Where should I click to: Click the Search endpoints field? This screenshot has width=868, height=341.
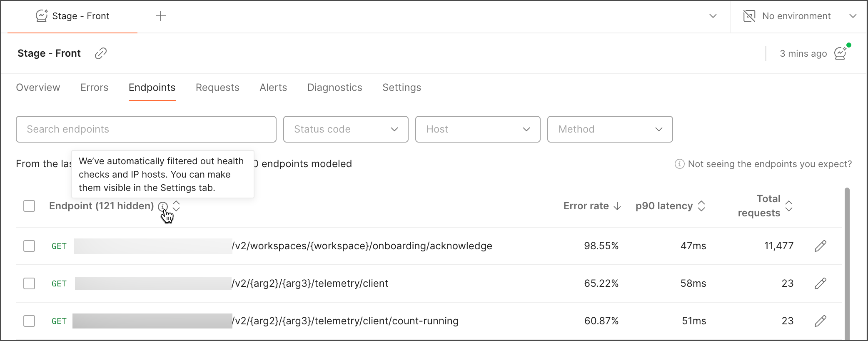click(146, 129)
